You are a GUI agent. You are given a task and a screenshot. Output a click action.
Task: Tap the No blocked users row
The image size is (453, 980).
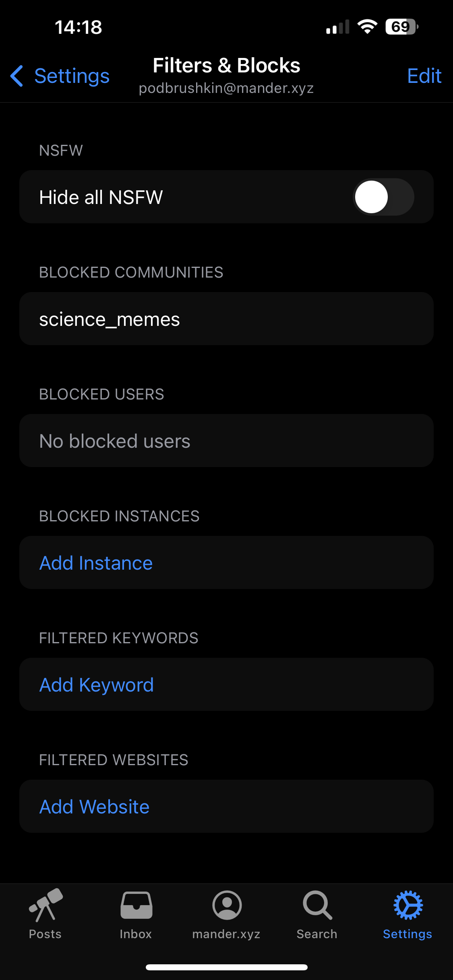226,441
